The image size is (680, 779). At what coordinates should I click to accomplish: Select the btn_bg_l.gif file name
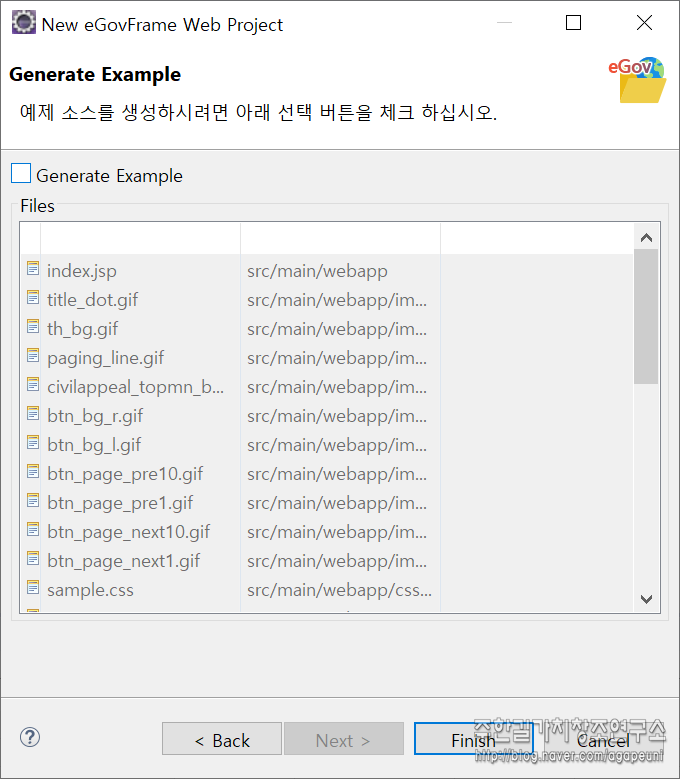tap(94, 445)
